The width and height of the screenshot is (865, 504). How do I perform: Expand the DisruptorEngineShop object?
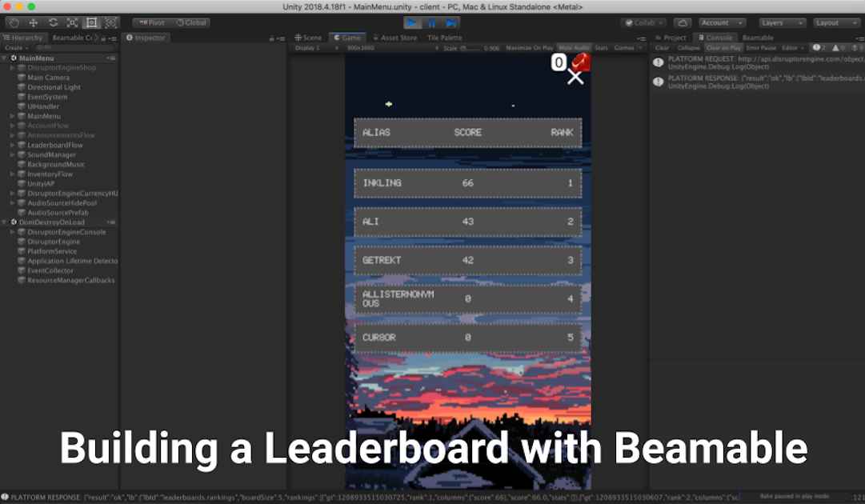pyautogui.click(x=12, y=68)
